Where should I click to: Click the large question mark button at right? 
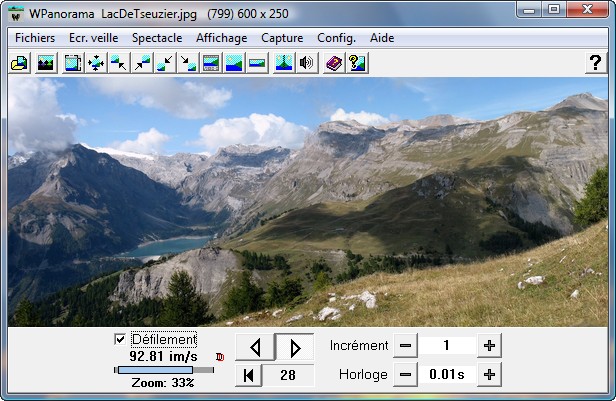595,63
